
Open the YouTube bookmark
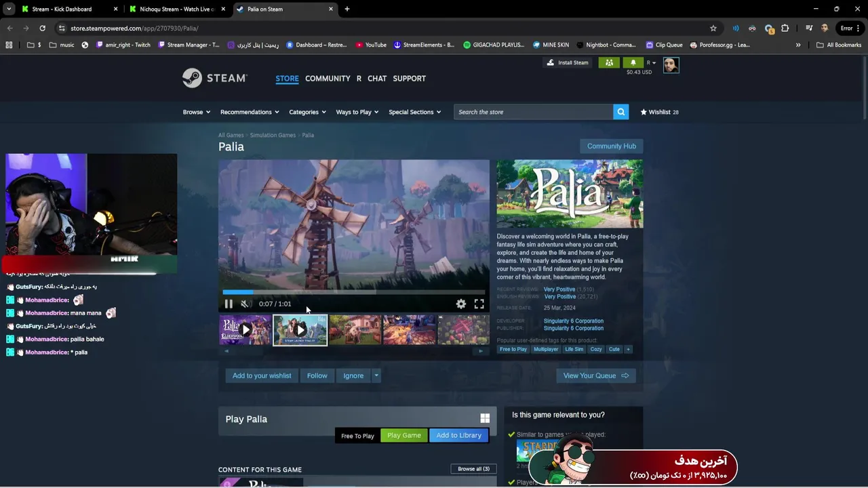[371, 45]
